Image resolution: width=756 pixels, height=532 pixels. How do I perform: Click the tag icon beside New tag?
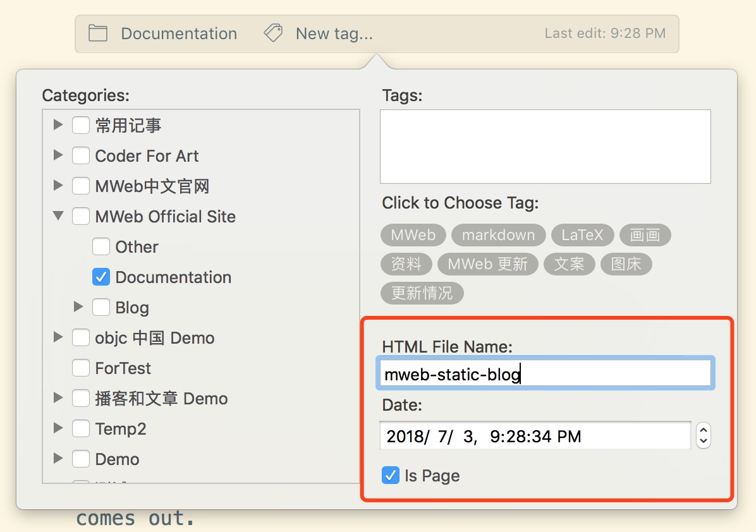273,33
